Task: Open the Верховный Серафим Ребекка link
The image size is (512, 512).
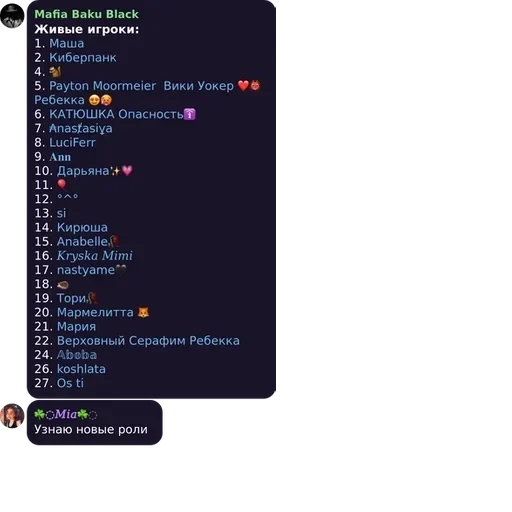Action: (148, 341)
